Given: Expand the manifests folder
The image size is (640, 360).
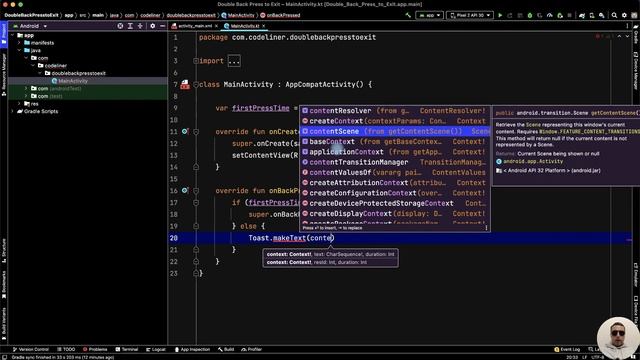Looking at the screenshot, I should [19, 43].
